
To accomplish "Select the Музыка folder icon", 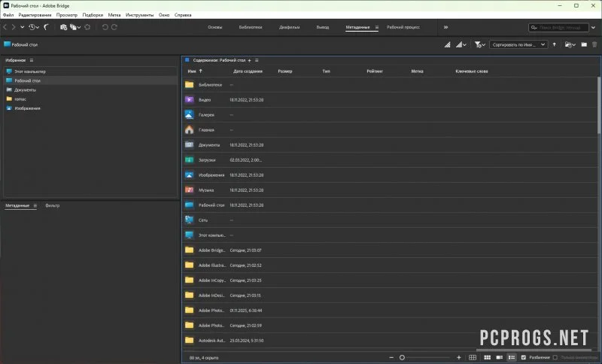I will point(190,190).
